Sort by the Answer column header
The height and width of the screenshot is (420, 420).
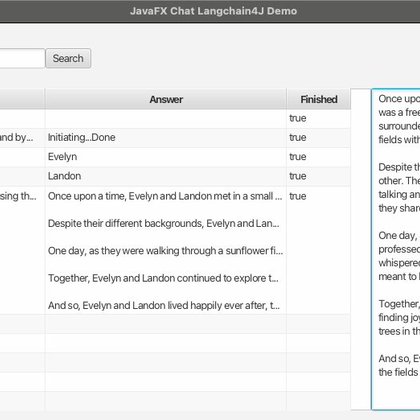coord(166,99)
